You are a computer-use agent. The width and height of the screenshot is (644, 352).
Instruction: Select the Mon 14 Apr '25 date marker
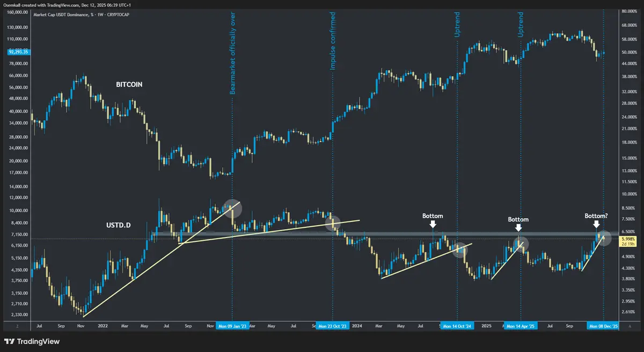tap(521, 326)
